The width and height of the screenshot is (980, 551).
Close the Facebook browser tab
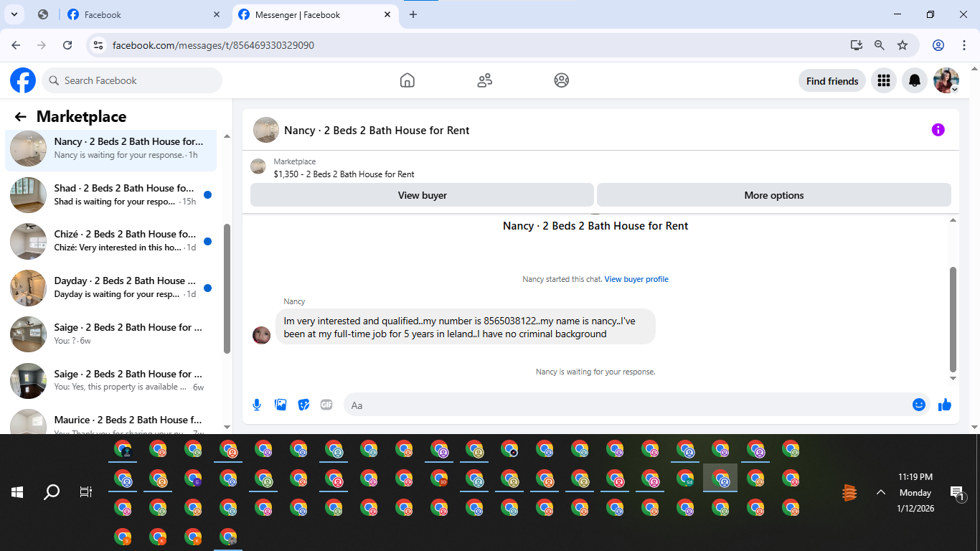(217, 14)
